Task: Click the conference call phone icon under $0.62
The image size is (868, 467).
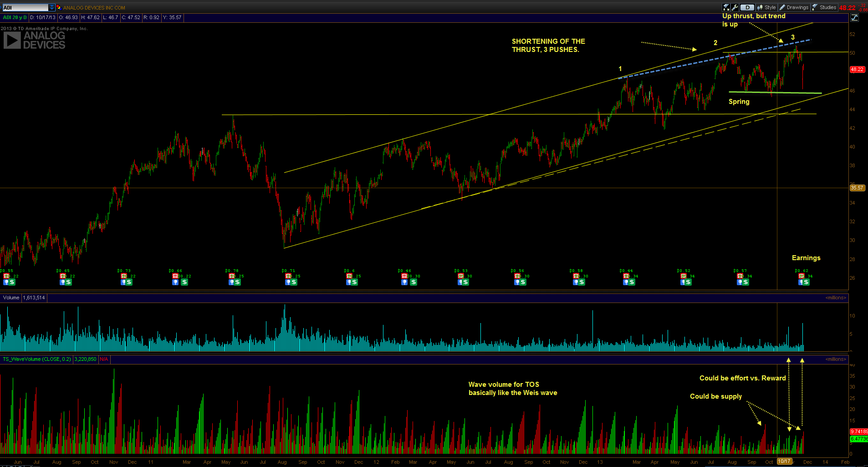Action: click(802, 276)
